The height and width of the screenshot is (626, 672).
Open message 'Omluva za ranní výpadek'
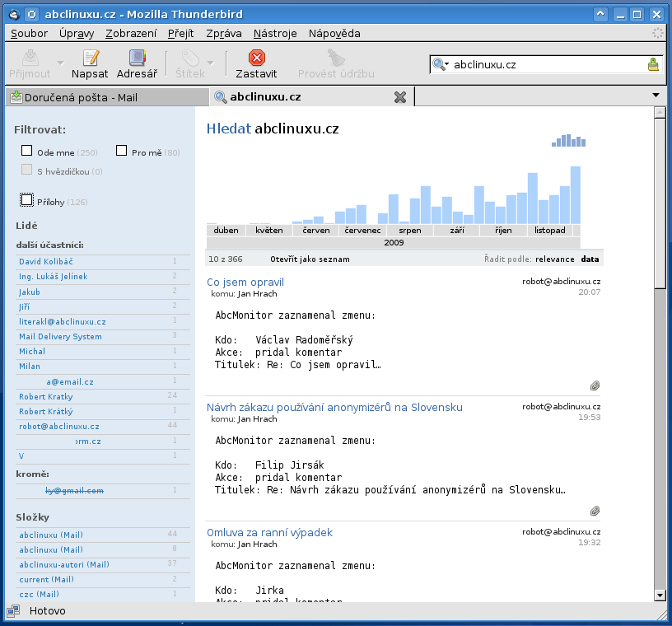click(269, 533)
